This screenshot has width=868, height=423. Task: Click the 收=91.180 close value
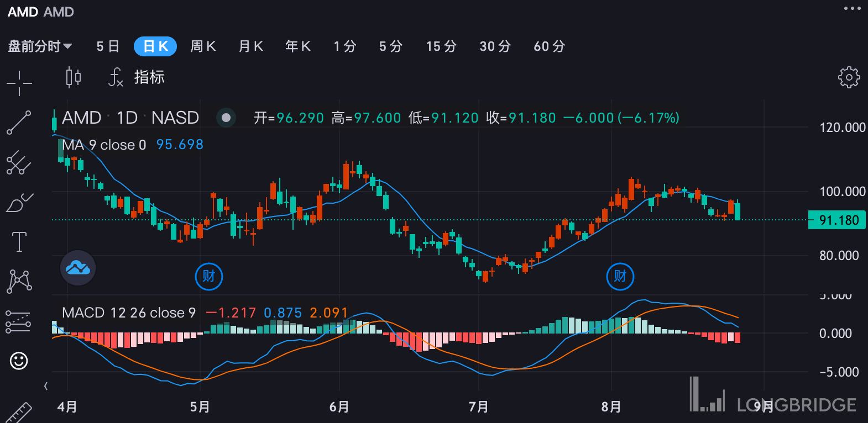[521, 118]
